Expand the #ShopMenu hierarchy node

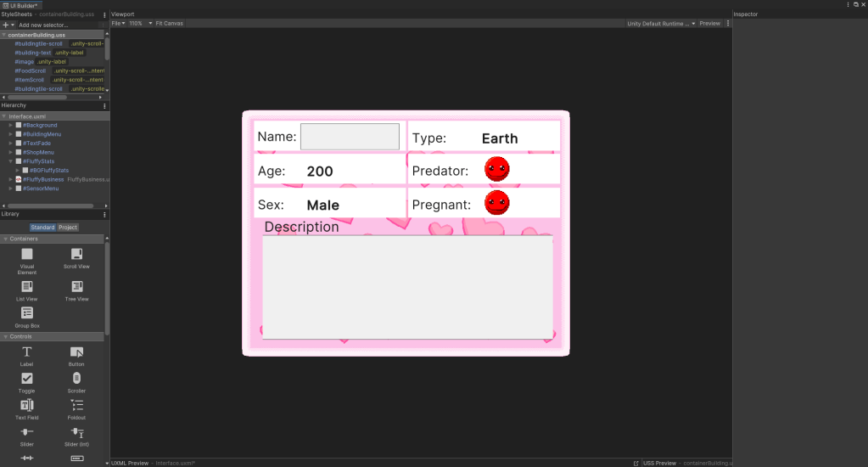10,152
